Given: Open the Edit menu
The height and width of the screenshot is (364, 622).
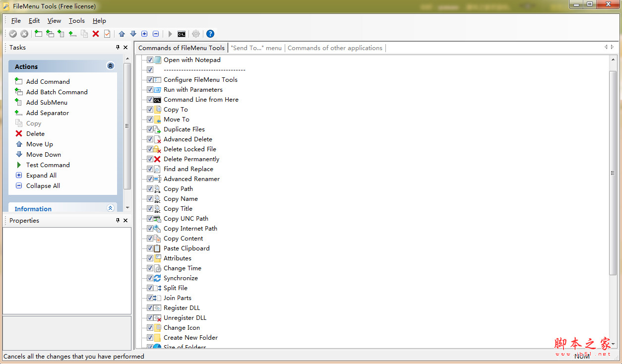Looking at the screenshot, I should (x=34, y=21).
